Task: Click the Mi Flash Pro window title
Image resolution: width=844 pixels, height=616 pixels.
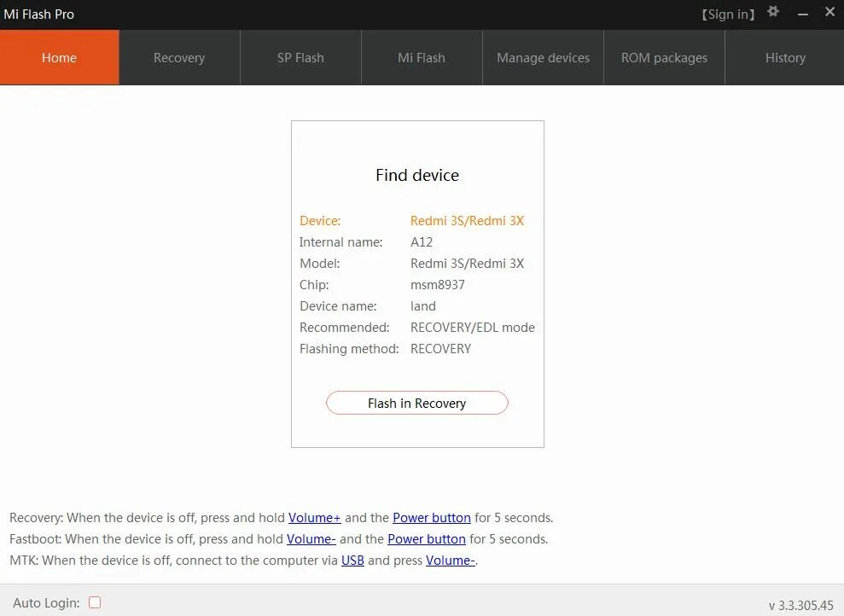Action: (38, 14)
